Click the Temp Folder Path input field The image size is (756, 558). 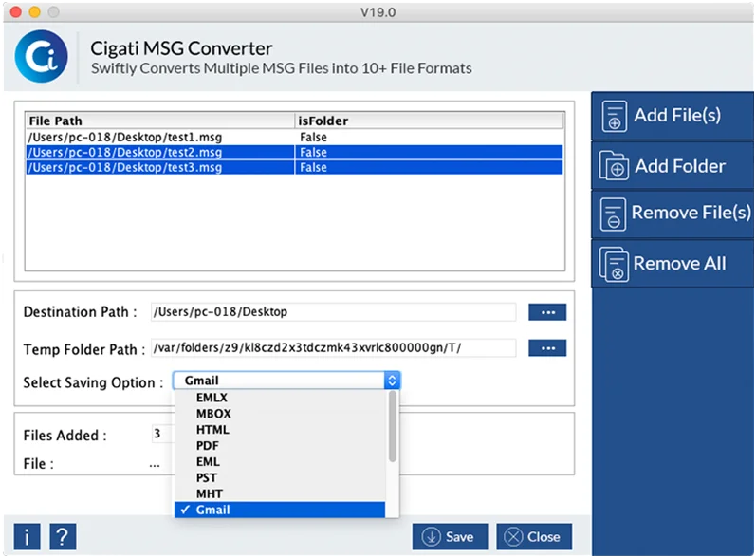pyautogui.click(x=333, y=347)
